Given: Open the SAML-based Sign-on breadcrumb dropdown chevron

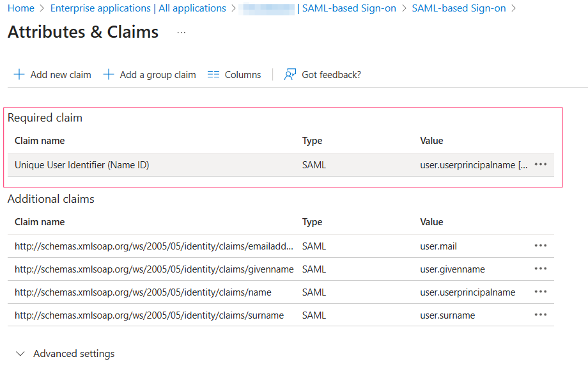Looking at the screenshot, I should click(x=514, y=8).
